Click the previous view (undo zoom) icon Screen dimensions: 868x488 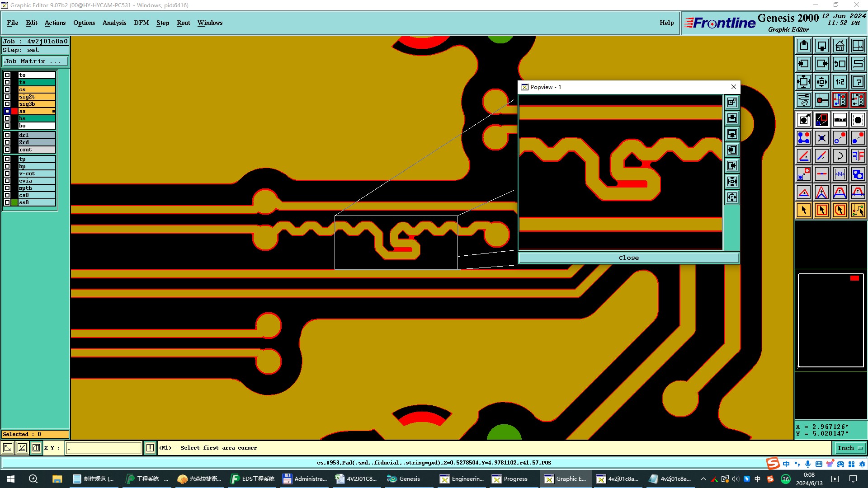(840, 64)
